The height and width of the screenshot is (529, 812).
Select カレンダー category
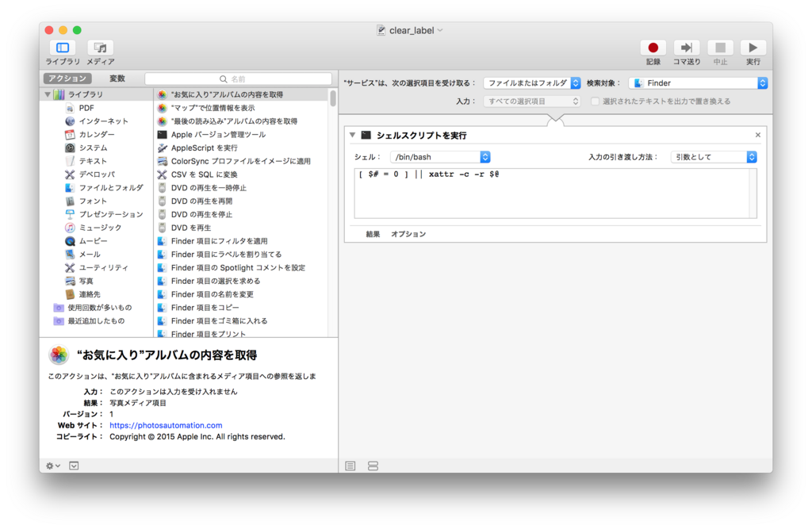tap(96, 135)
